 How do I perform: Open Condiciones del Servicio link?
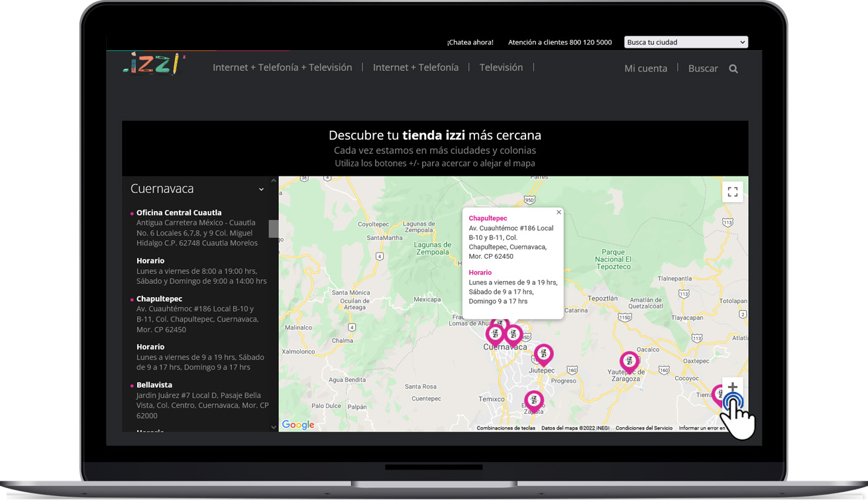[x=644, y=428]
